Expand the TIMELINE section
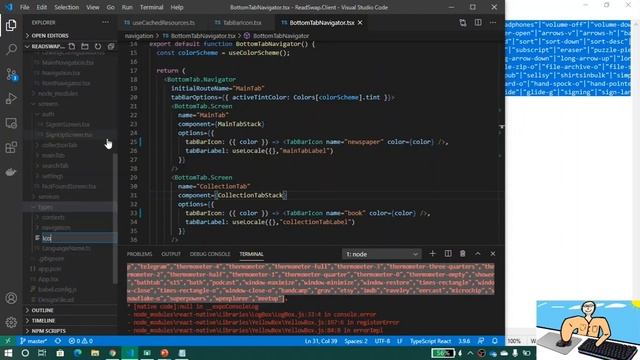Screen dimensions: 640x360 [x=69, y=320]
